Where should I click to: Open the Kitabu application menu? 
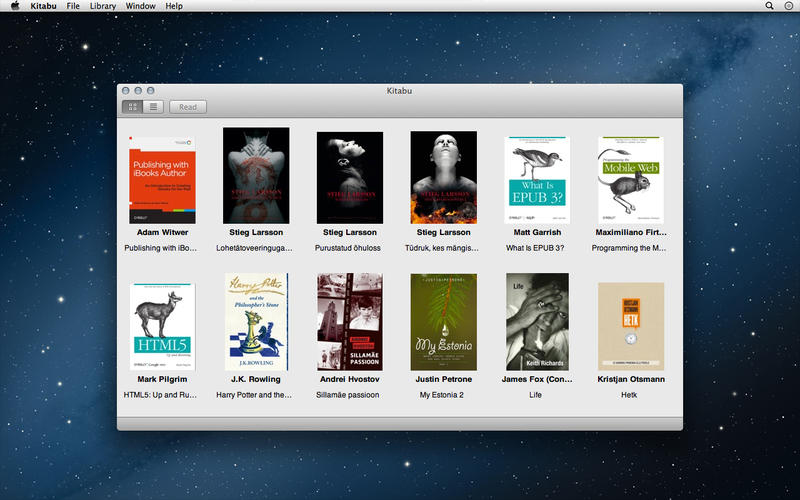coord(43,6)
